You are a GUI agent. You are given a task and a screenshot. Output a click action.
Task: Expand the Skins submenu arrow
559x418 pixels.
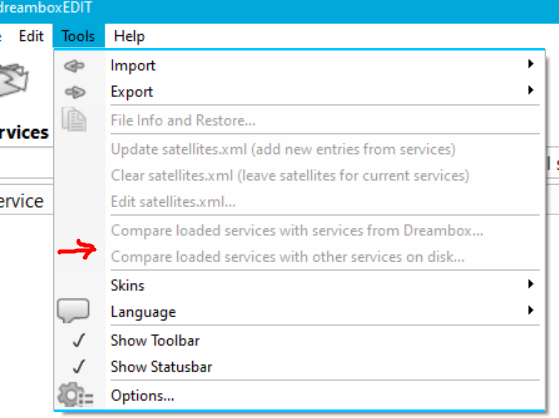click(531, 284)
